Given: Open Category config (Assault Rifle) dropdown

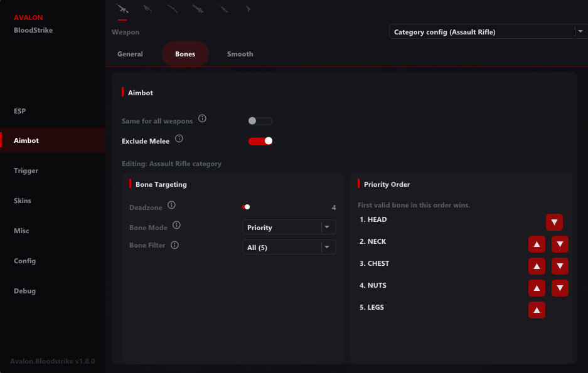Looking at the screenshot, I should pyautogui.click(x=488, y=32).
